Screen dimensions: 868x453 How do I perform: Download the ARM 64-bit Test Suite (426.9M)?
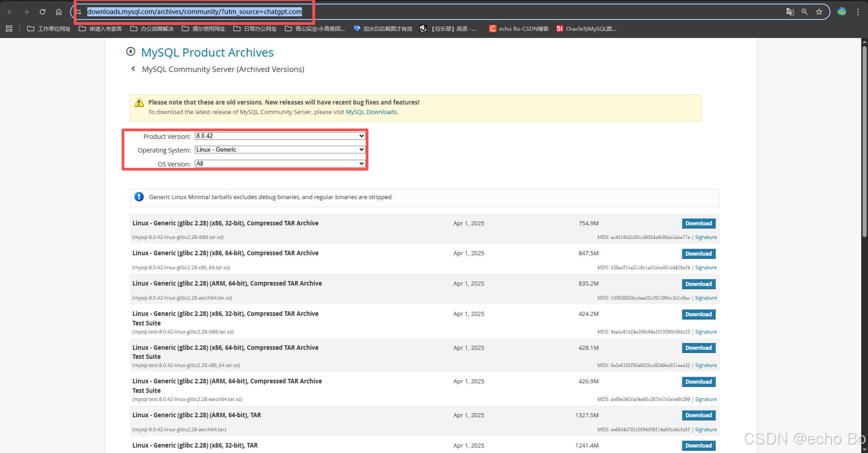coord(698,382)
